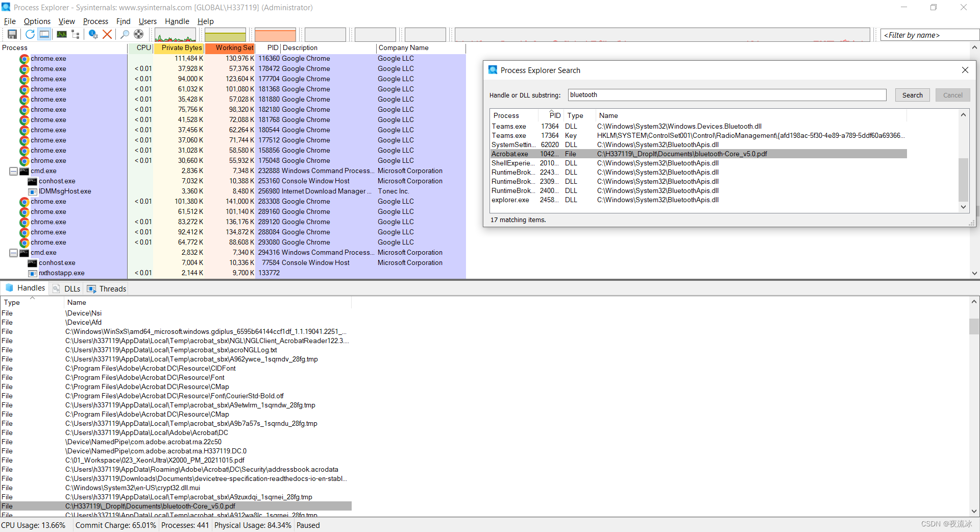
Task: Click the Paused status bar text
Action: pyautogui.click(x=308, y=525)
